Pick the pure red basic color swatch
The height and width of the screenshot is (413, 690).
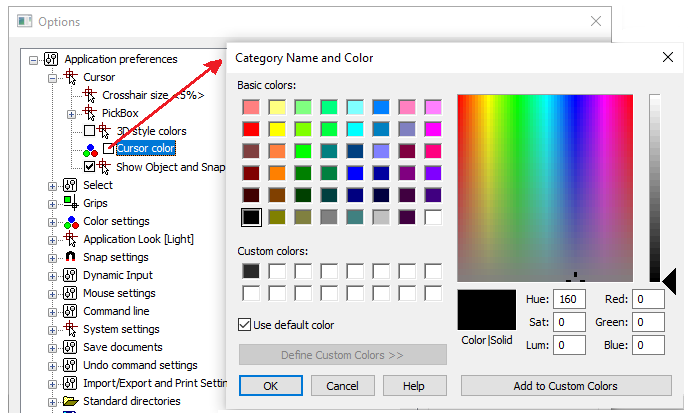pos(251,129)
